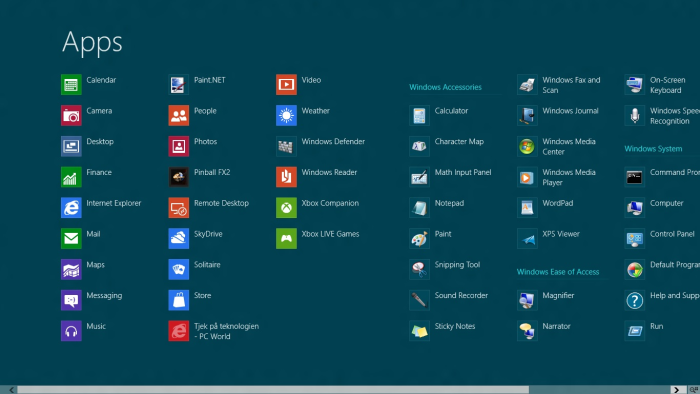Open the Finance app icon
The image size is (700, 394).
pos(71,177)
